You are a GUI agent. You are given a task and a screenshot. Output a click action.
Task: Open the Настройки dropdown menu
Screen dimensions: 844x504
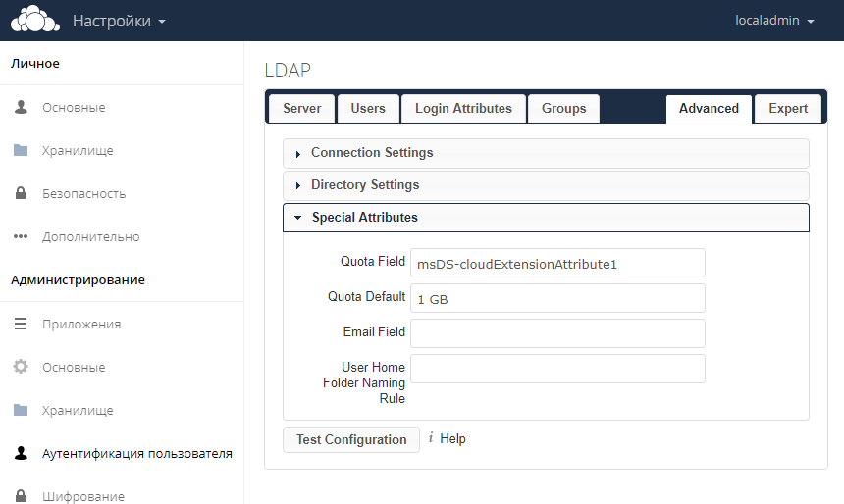tap(119, 21)
